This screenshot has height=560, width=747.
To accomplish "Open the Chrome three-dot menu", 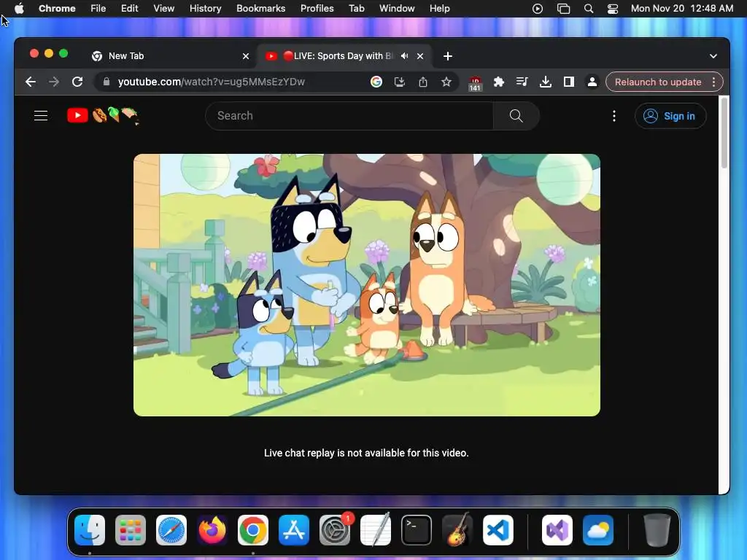I will tap(713, 82).
